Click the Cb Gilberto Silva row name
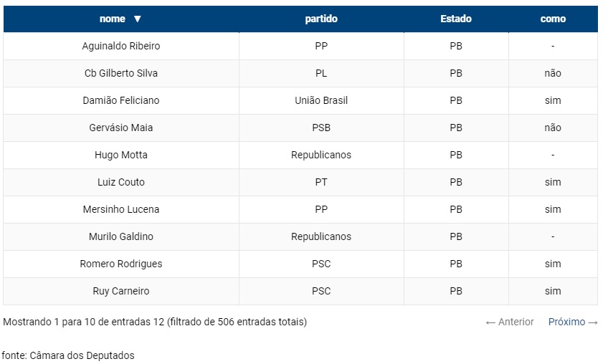 [121, 73]
